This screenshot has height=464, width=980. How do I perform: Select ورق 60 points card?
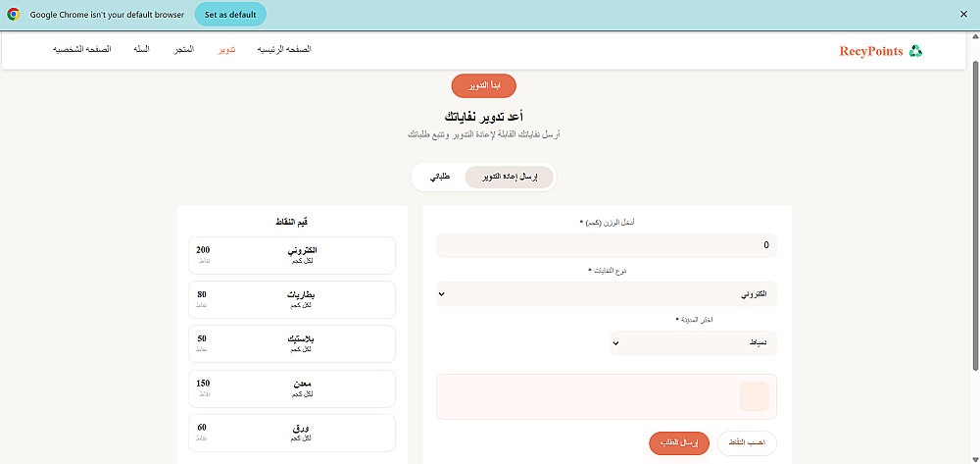[292, 433]
